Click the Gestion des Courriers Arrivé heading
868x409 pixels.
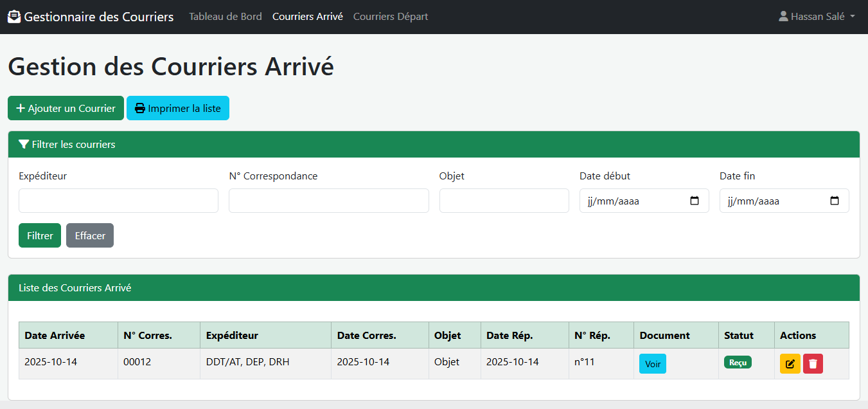171,67
